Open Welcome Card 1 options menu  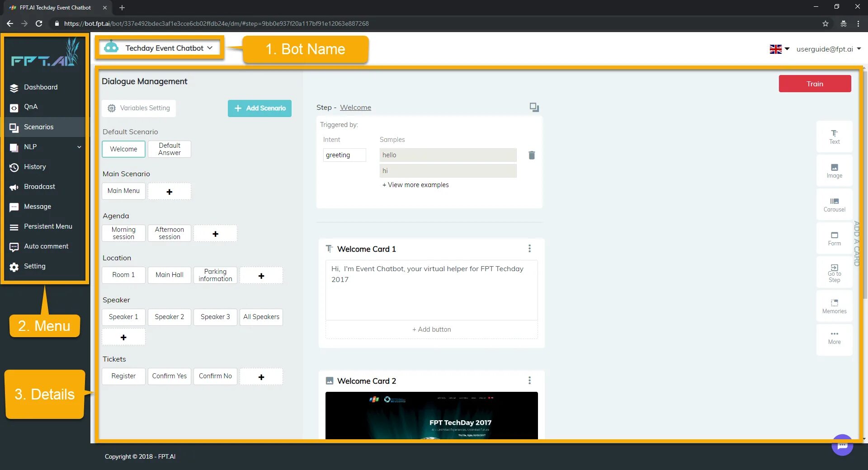(529, 249)
